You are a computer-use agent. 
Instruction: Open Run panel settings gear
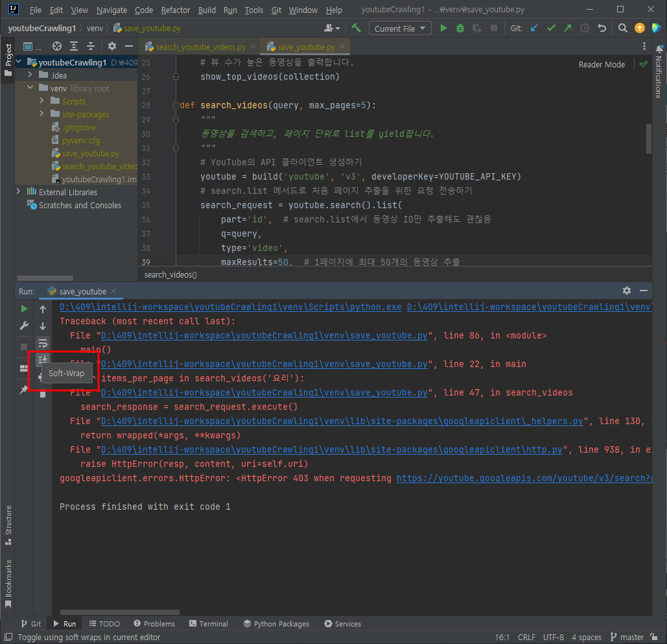coord(627,291)
